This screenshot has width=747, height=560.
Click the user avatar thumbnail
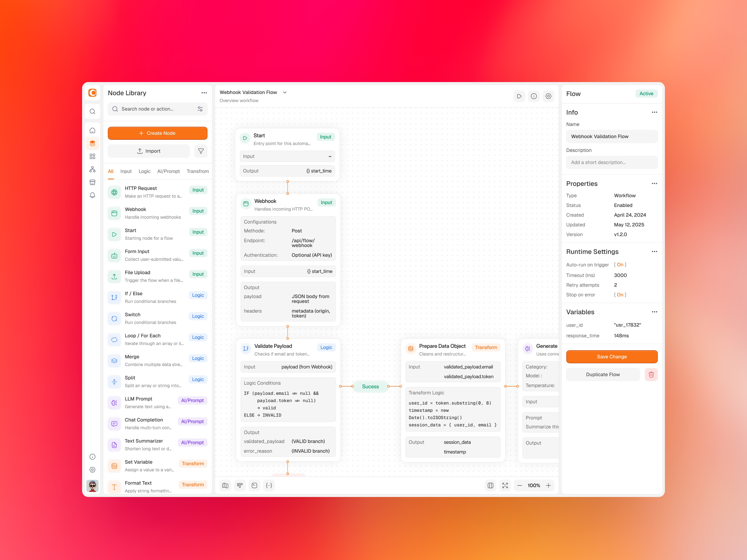pos(92,486)
